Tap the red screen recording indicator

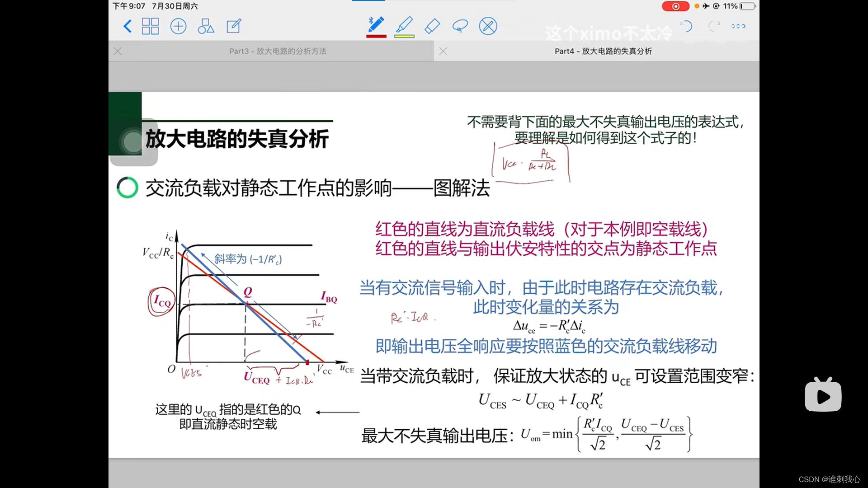675,6
